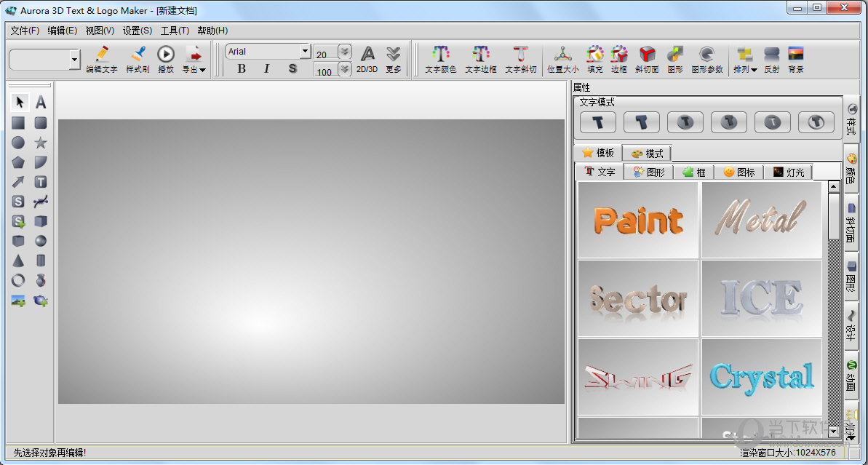The height and width of the screenshot is (465, 868).
Task: Select the third 文字模式 oval mode button
Action: click(685, 122)
